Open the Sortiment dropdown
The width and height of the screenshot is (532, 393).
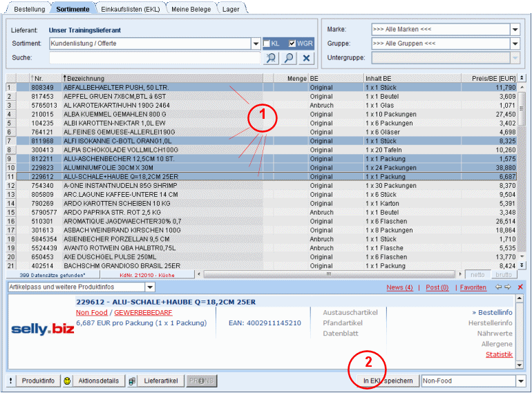click(256, 44)
